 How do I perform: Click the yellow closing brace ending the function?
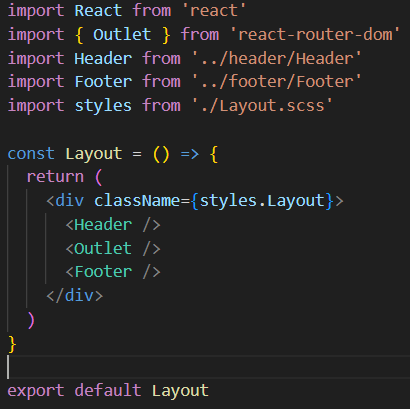coord(12,344)
